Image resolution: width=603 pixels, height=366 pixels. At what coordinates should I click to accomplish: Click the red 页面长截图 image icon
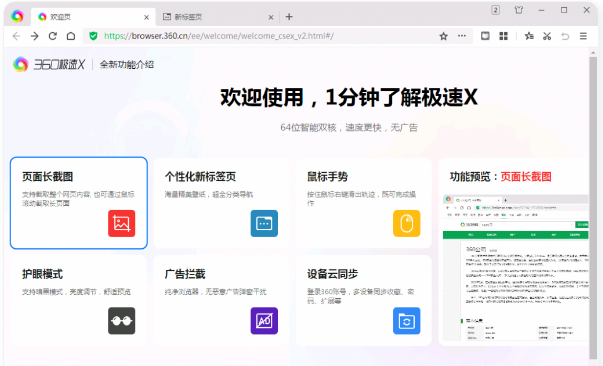click(x=122, y=223)
